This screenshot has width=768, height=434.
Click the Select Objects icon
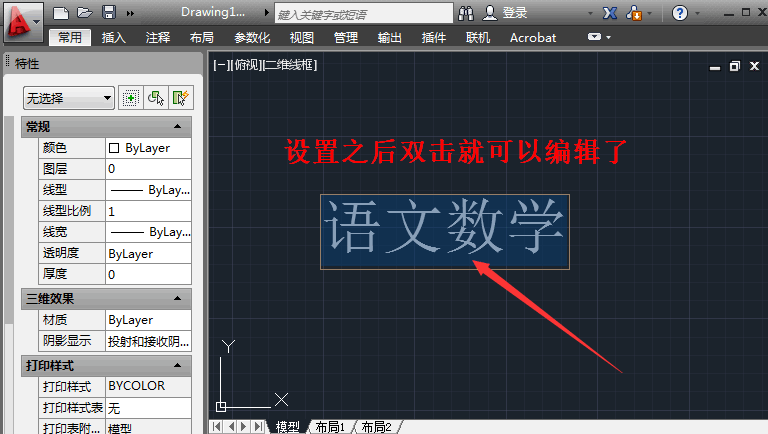(x=156, y=98)
